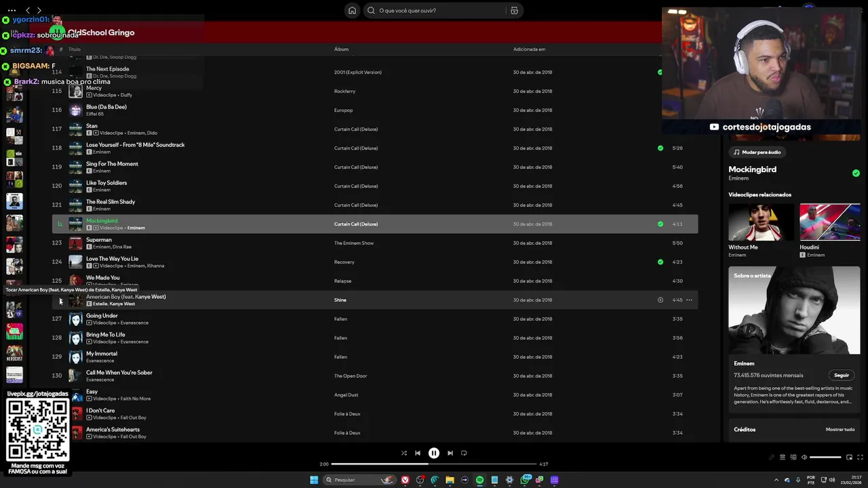Click the Mostrar tudo credits link
Viewport: 868px width, 488px height.
click(840, 429)
